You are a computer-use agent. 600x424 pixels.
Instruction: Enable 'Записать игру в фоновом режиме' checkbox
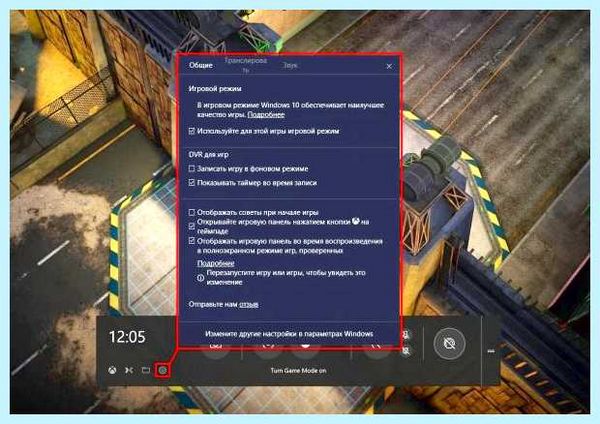pyautogui.click(x=192, y=168)
